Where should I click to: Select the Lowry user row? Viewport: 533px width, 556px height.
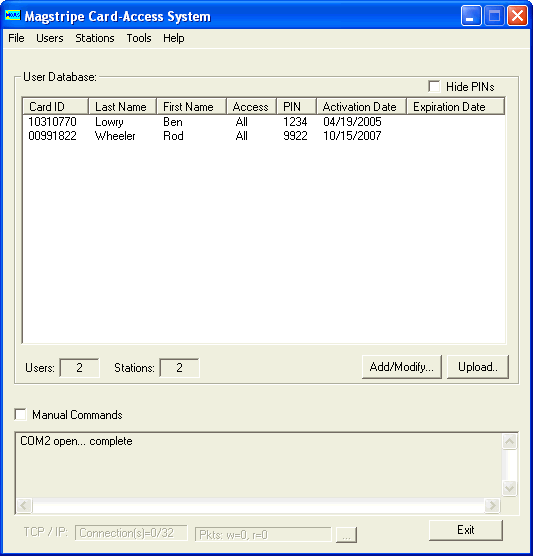[x=263, y=122]
